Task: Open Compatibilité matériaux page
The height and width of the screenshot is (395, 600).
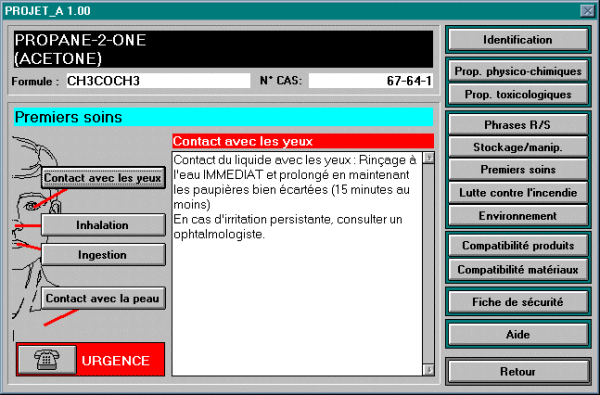Action: pos(518,270)
